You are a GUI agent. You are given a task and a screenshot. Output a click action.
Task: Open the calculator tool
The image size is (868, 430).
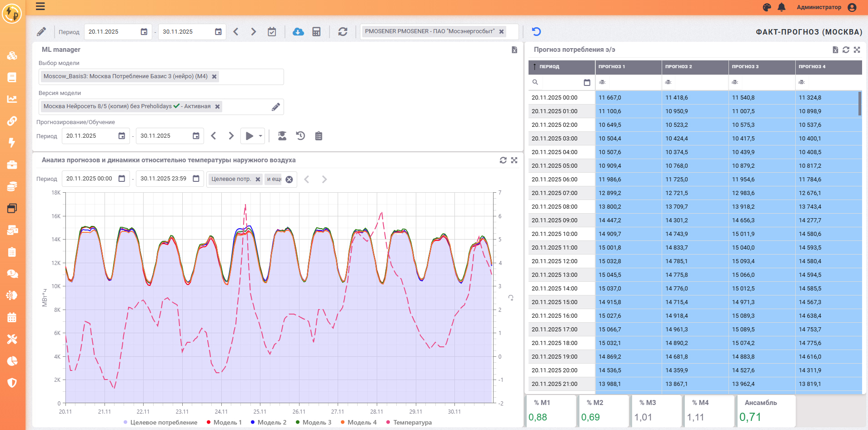316,31
